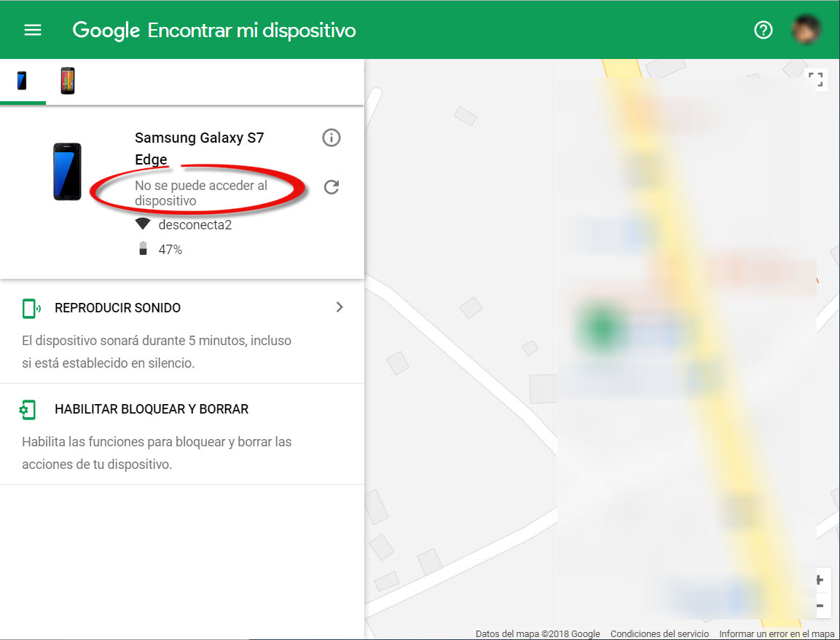Open the help question mark icon
Image resolution: width=840 pixels, height=640 pixels.
point(763,30)
